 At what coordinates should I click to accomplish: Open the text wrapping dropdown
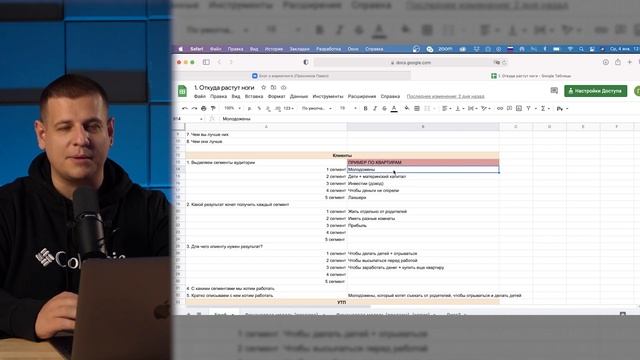pyautogui.click(x=472, y=109)
